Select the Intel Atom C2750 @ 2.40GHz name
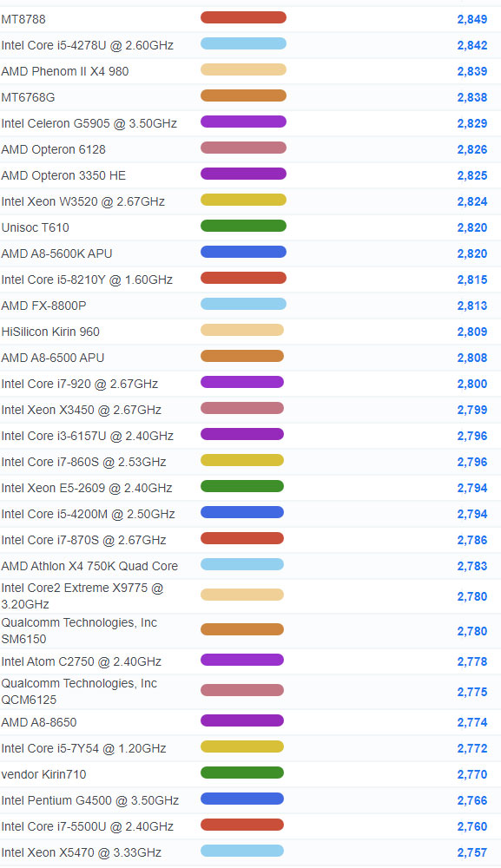Image resolution: width=501 pixels, height=868 pixels. pos(82,661)
